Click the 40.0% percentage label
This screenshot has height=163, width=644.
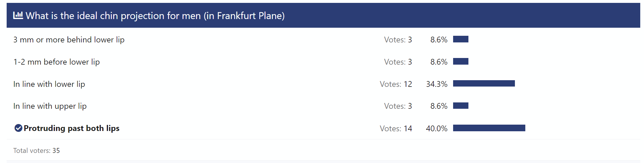point(437,128)
